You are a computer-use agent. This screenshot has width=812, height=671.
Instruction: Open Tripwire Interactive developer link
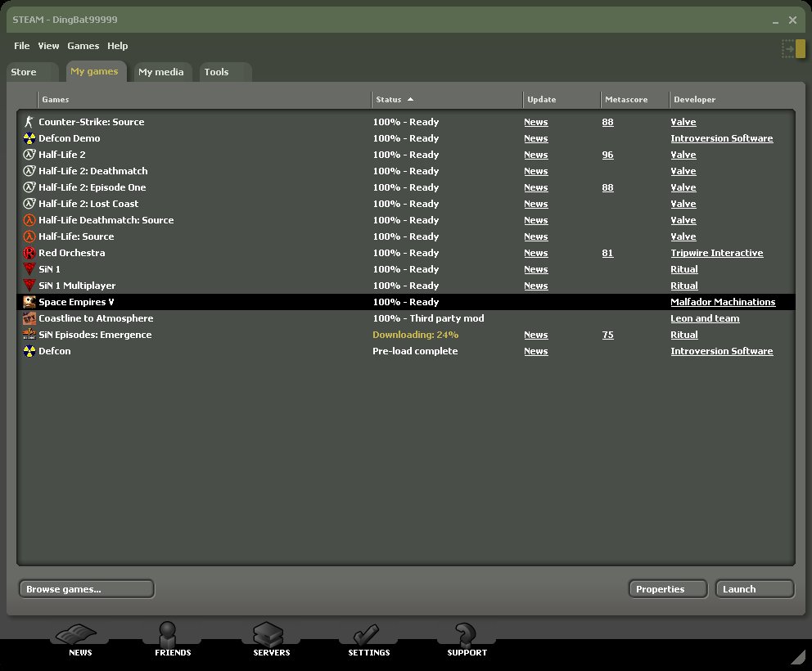point(716,253)
